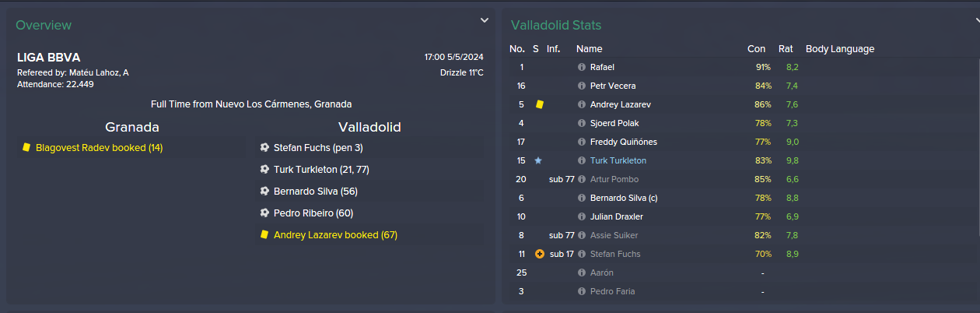The width and height of the screenshot is (980, 313).
Task: Click the orange injury icon for Stefan Fuchs
Action: pyautogui.click(x=540, y=254)
